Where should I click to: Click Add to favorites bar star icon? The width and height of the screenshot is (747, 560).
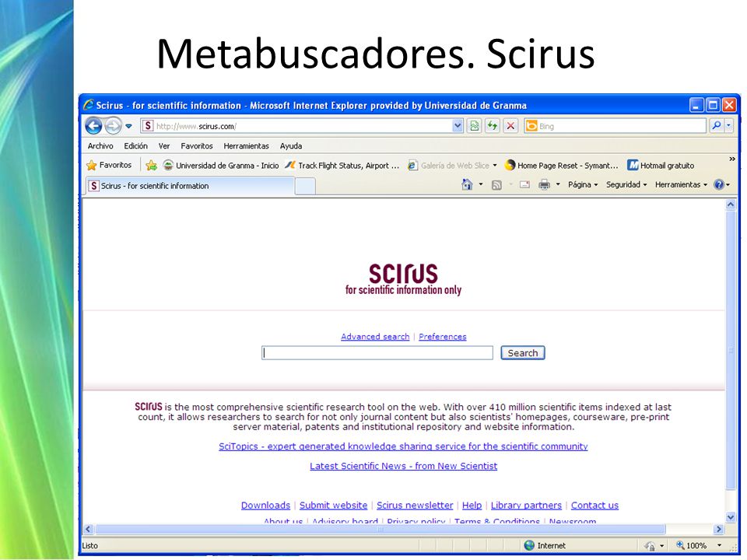tap(152, 165)
